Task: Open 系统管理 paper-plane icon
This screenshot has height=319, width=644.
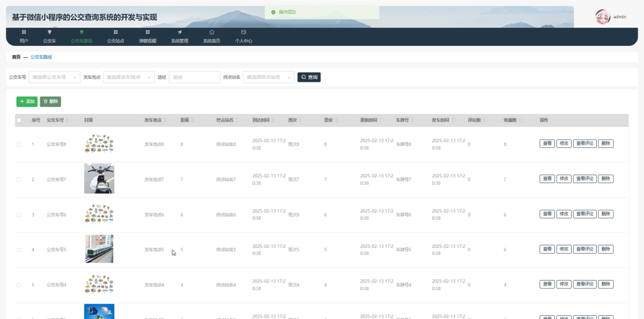Action: coord(179,32)
